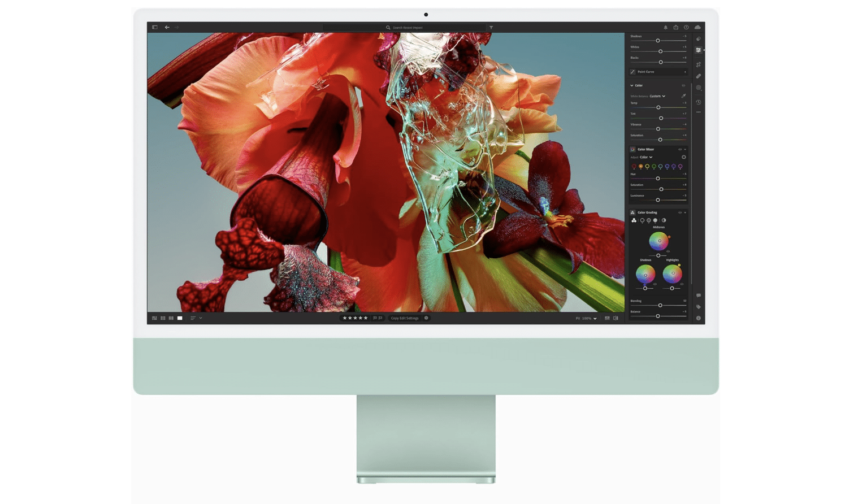Select the Crop tool in the right sidebar
The width and height of the screenshot is (858, 504).
(699, 64)
